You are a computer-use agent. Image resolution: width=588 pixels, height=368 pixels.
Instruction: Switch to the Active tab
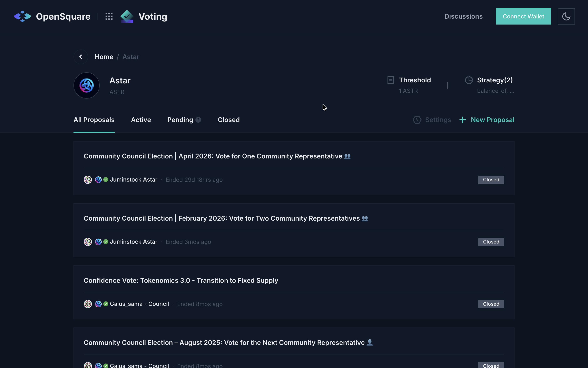[x=141, y=120]
